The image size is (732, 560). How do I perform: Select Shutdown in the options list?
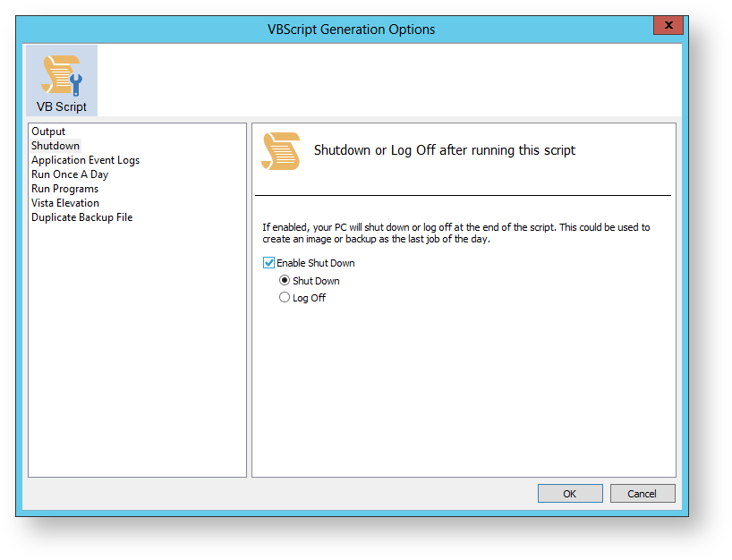55,146
